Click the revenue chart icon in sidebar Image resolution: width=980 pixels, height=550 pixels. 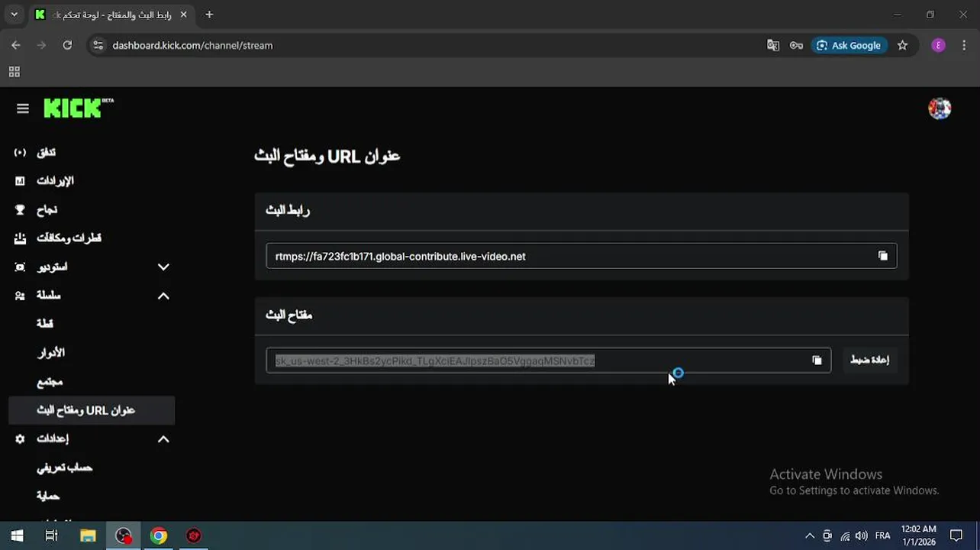click(20, 181)
